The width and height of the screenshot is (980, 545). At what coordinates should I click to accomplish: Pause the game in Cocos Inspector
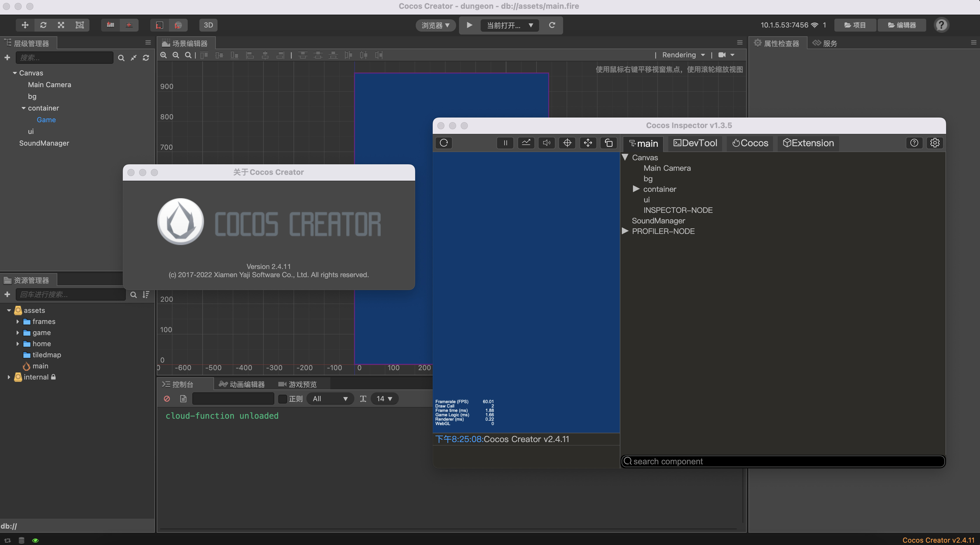(x=505, y=143)
